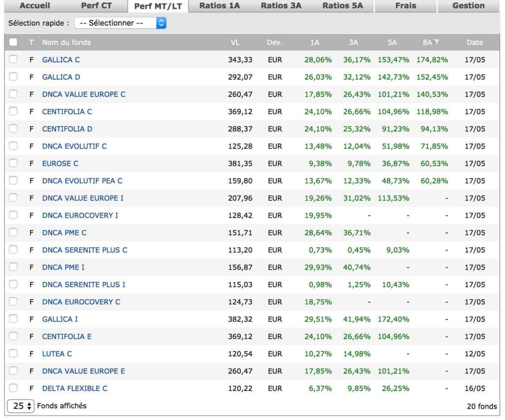The image size is (505, 420).
Task: Tick the DNCA VALUE EUROPE C checkbox
Action: coord(13,94)
